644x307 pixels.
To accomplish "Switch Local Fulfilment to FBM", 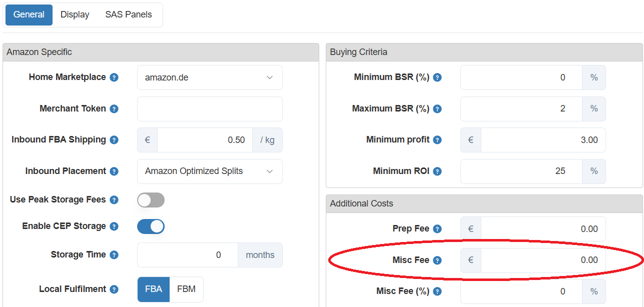I will coord(186,289).
